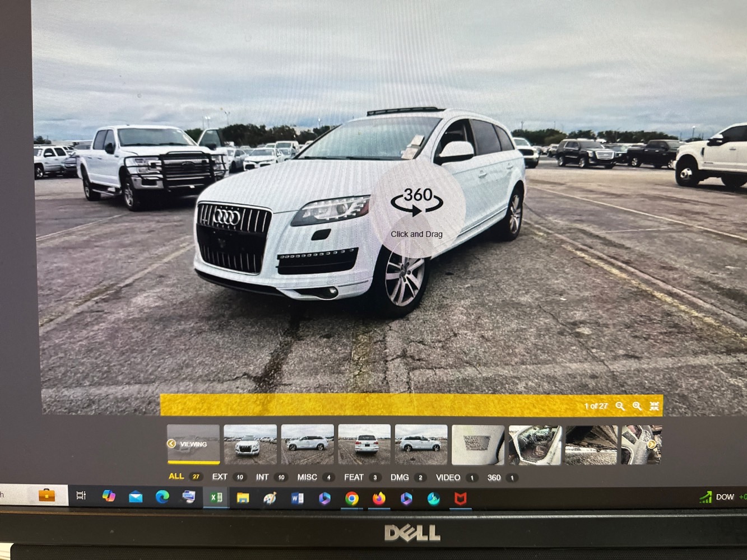Image resolution: width=747 pixels, height=560 pixels.
Task: Click the '1 of 27' photo counter
Action: pyautogui.click(x=596, y=406)
